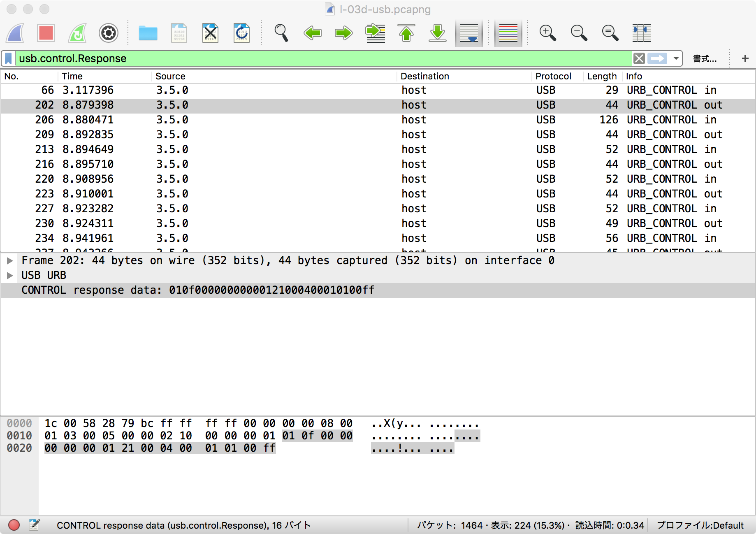Go back in packet history with the left arrow

click(313, 33)
